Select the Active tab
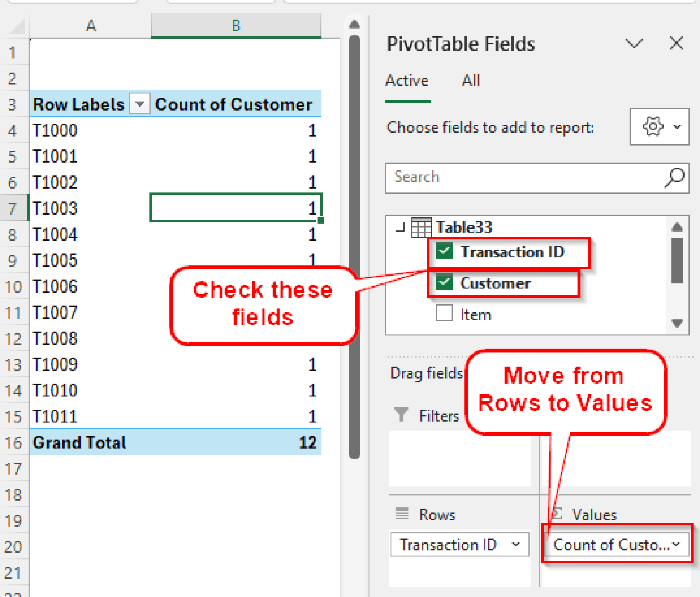The height and width of the screenshot is (597, 700). (407, 81)
